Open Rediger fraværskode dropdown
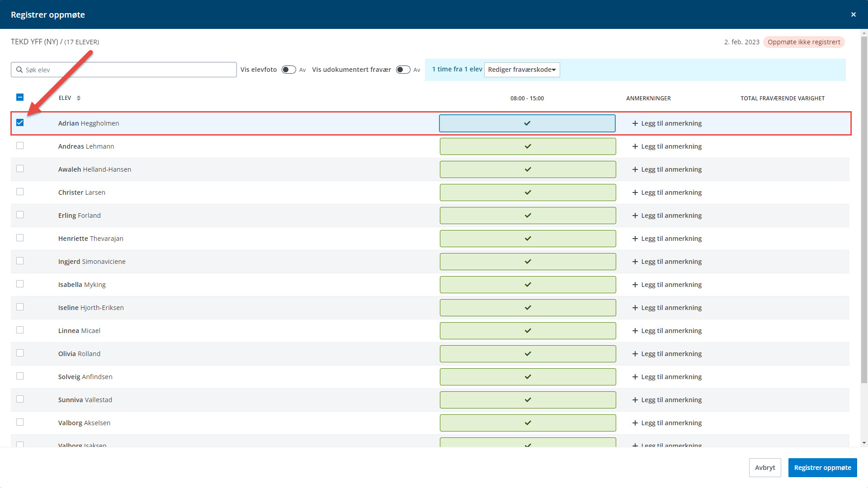This screenshot has width=868, height=488. [522, 70]
